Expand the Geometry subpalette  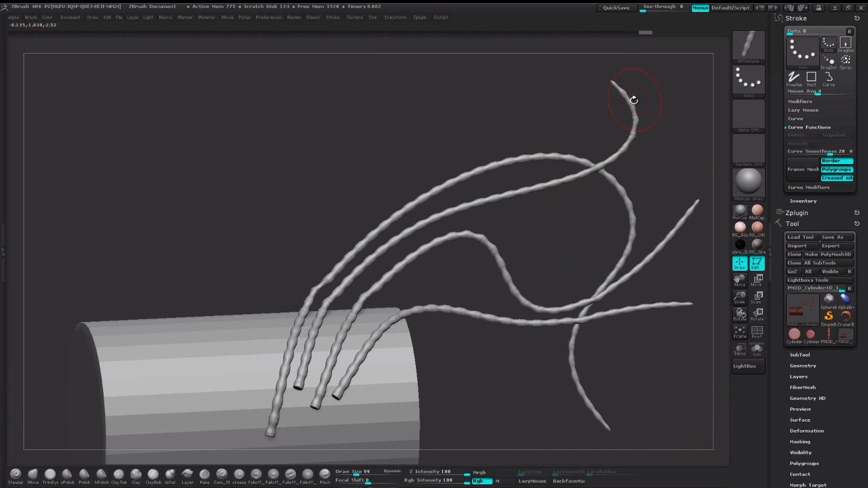tap(803, 366)
